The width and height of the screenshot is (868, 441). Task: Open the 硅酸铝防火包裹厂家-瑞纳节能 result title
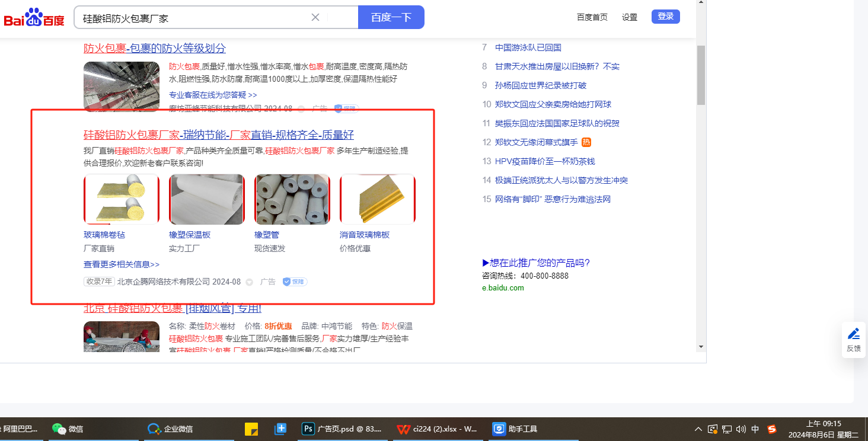(219, 135)
